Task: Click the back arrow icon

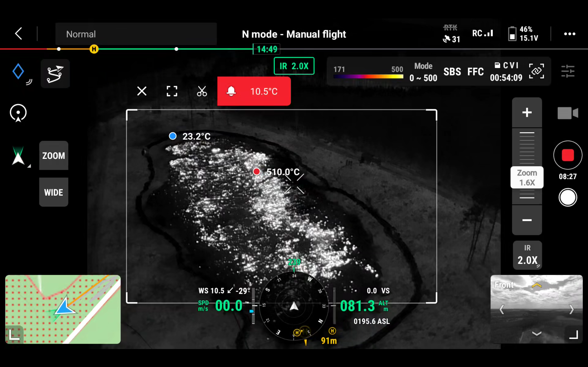Action: [19, 33]
